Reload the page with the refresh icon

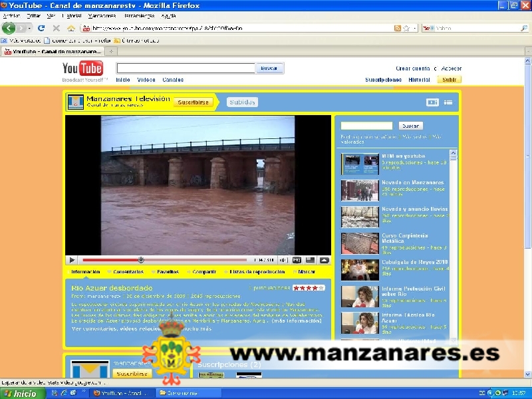(41, 28)
